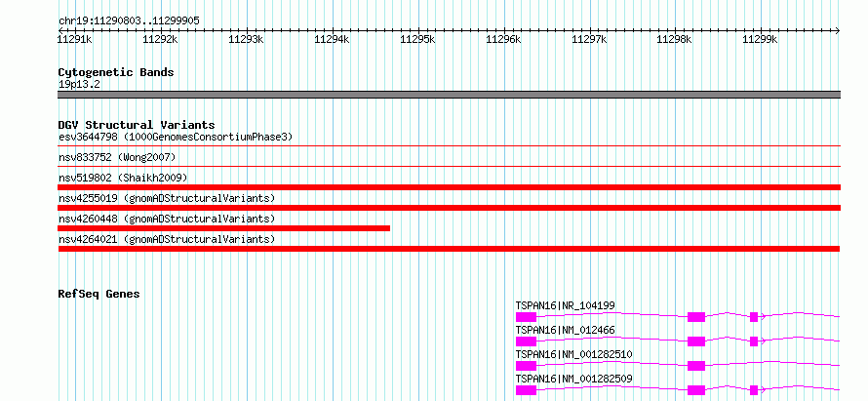Open the TSPAN16|NR_104199 transcript label
The image size is (868, 401).
coord(566,305)
